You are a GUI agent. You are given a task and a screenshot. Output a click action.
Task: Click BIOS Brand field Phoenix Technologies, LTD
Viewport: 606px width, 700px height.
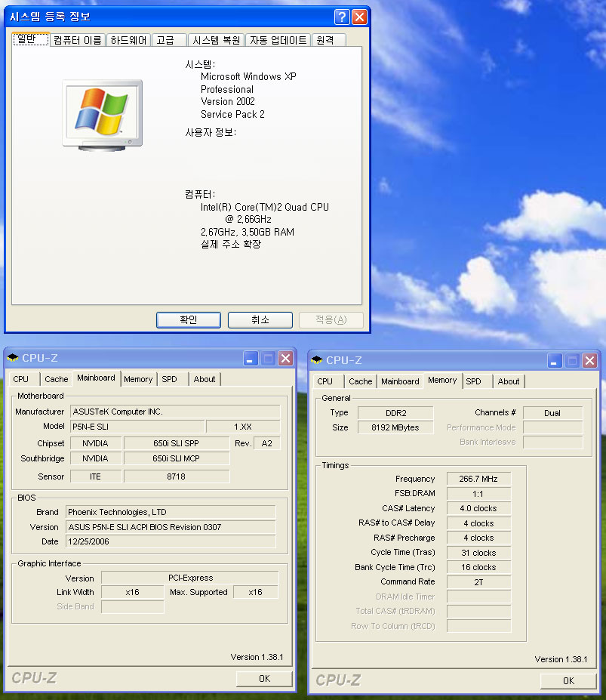tap(171, 512)
